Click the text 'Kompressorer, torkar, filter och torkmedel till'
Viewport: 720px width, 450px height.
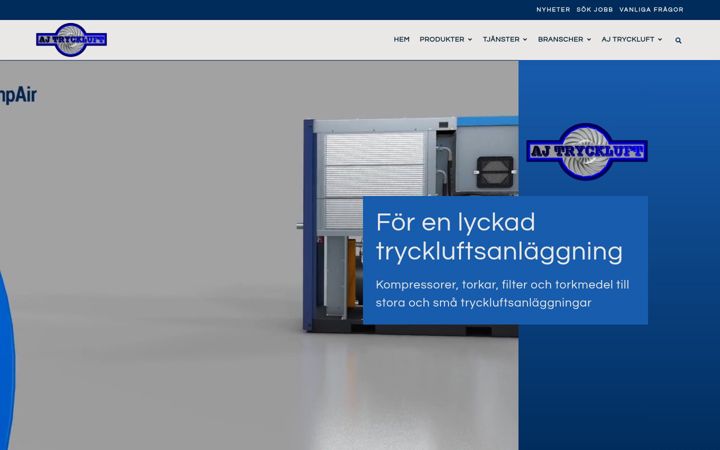pyautogui.click(x=502, y=285)
